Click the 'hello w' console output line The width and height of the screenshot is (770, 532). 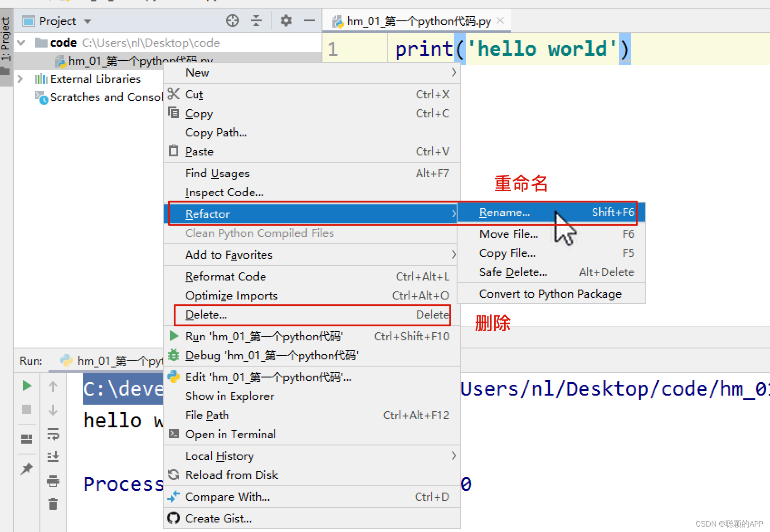[123, 421]
